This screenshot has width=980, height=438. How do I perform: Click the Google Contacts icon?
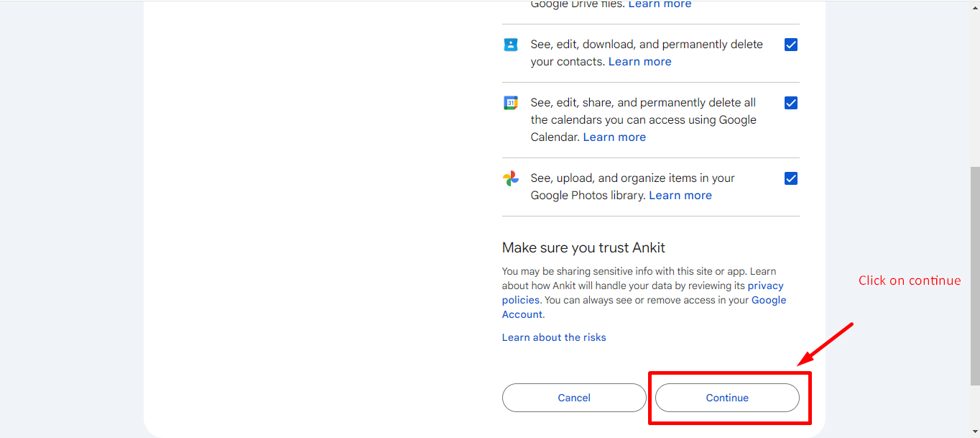510,45
